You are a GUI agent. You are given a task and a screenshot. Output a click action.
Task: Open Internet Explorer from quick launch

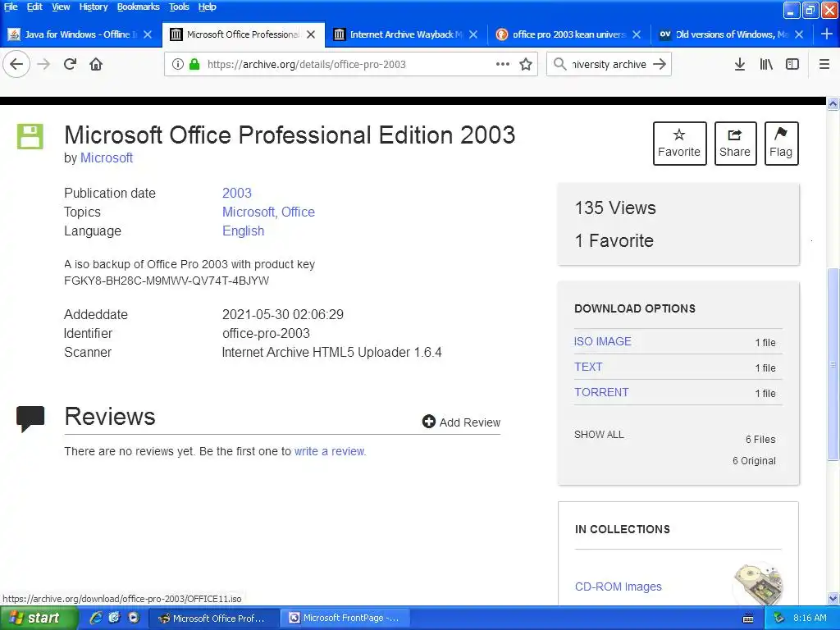tap(96, 618)
